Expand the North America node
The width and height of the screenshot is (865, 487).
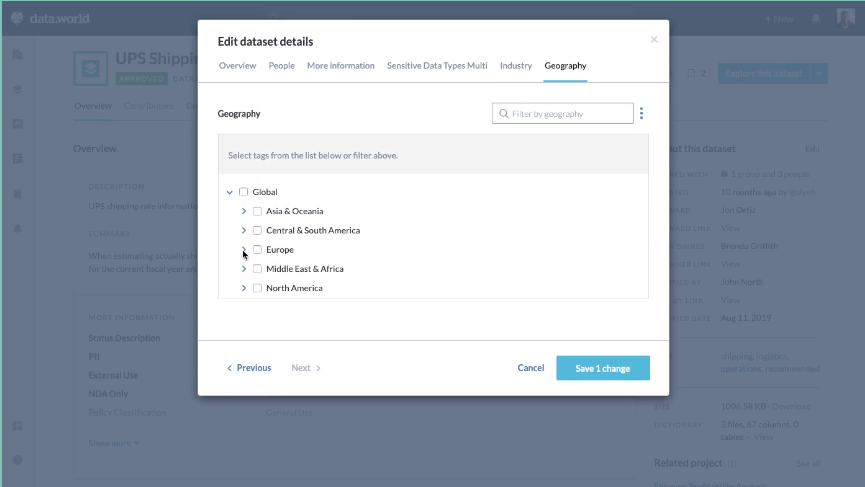click(243, 288)
